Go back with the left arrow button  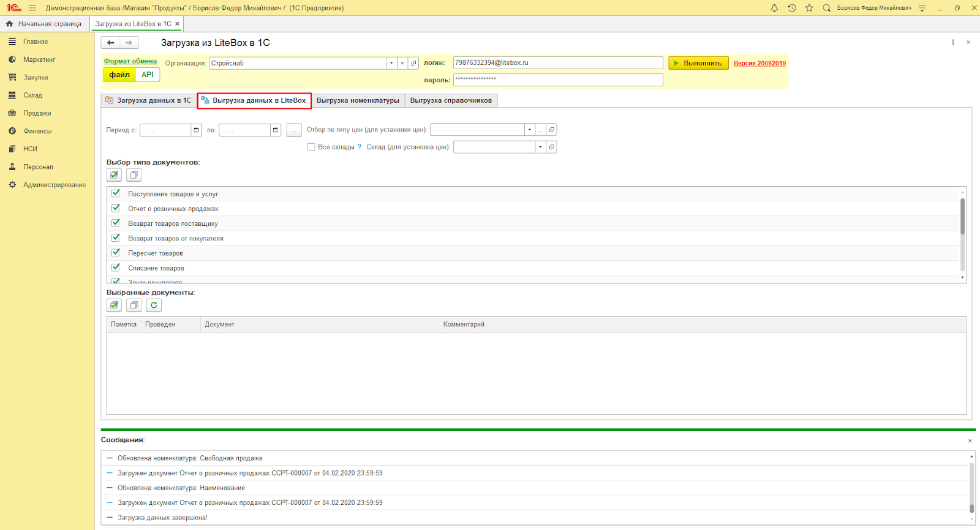pos(110,43)
